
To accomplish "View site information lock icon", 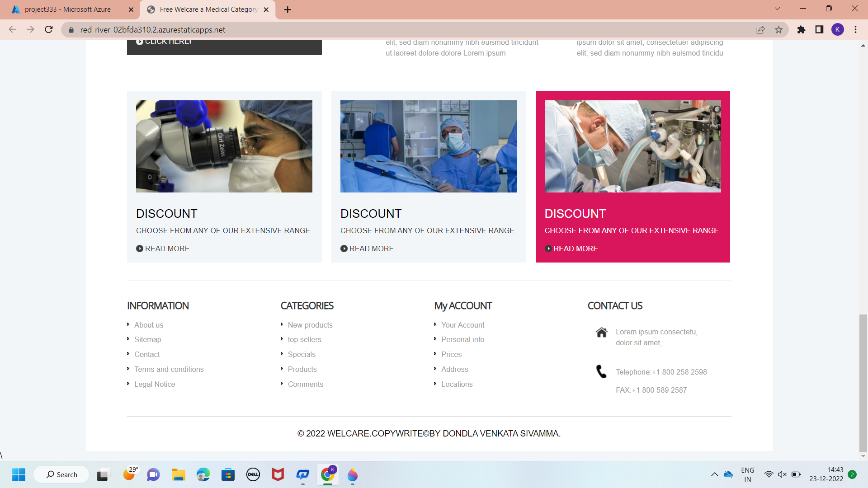I will pyautogui.click(x=71, y=30).
